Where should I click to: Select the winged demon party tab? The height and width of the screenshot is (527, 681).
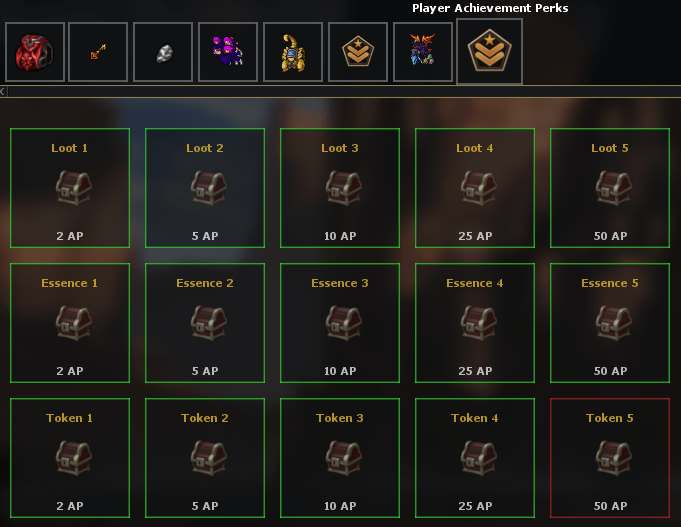click(423, 52)
